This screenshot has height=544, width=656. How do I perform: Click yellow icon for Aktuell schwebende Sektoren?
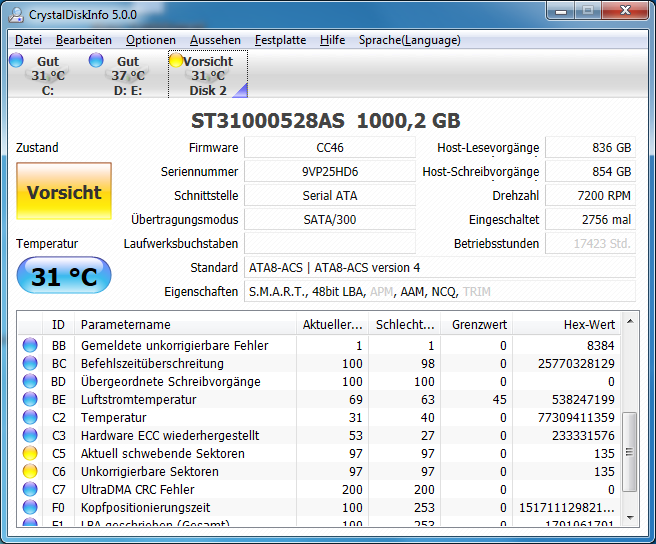pos(30,453)
